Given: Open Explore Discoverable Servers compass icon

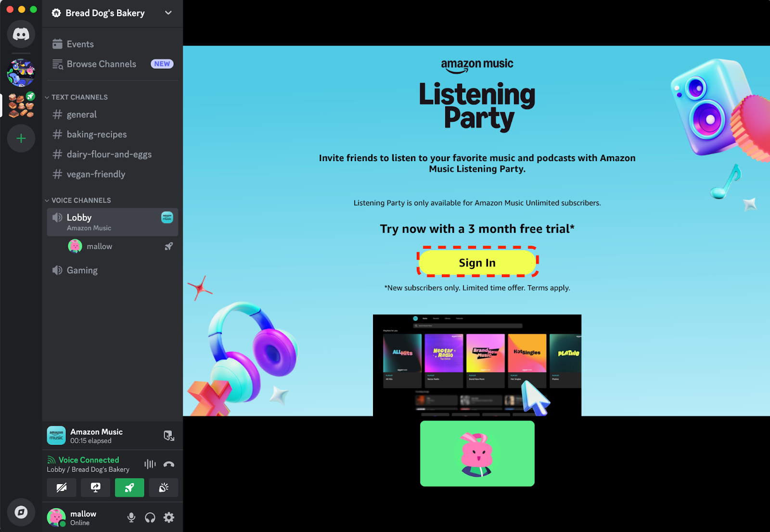Looking at the screenshot, I should (21, 512).
